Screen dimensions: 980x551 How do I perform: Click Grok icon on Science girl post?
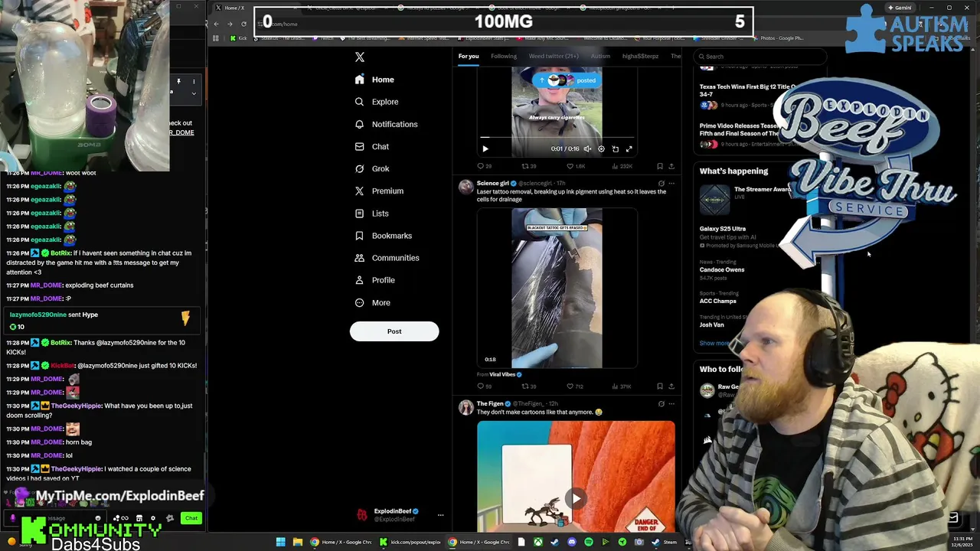[661, 184]
